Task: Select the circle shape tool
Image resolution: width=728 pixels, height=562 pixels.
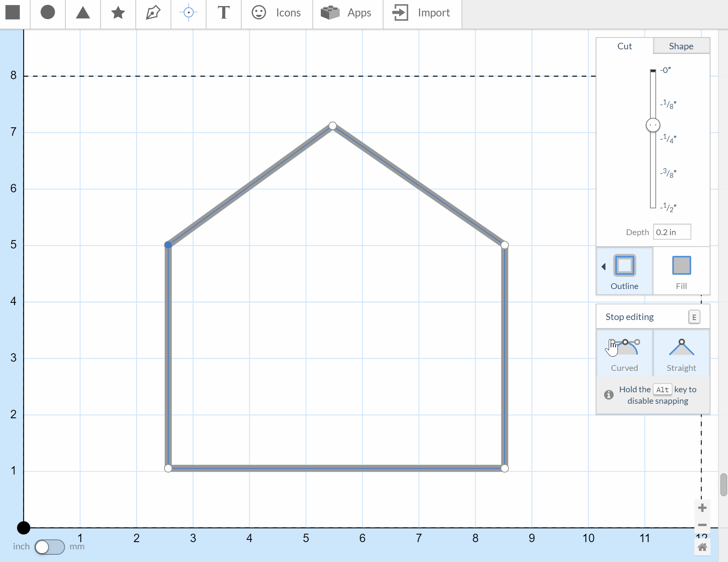Action: [x=48, y=13]
